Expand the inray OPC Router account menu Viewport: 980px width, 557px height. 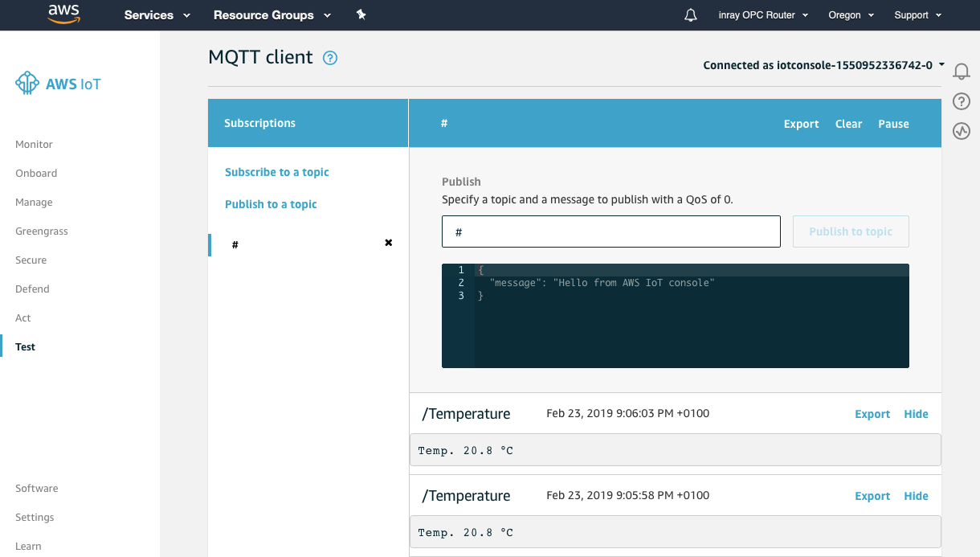point(763,15)
